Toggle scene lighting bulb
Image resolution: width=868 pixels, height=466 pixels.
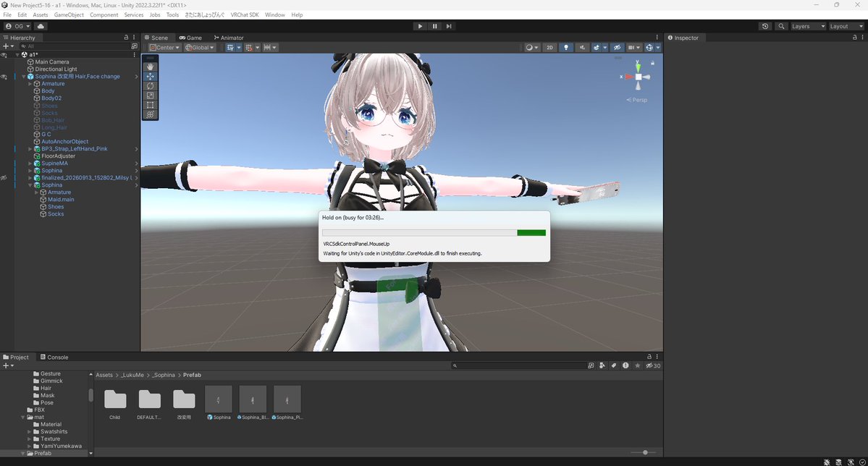click(x=565, y=48)
